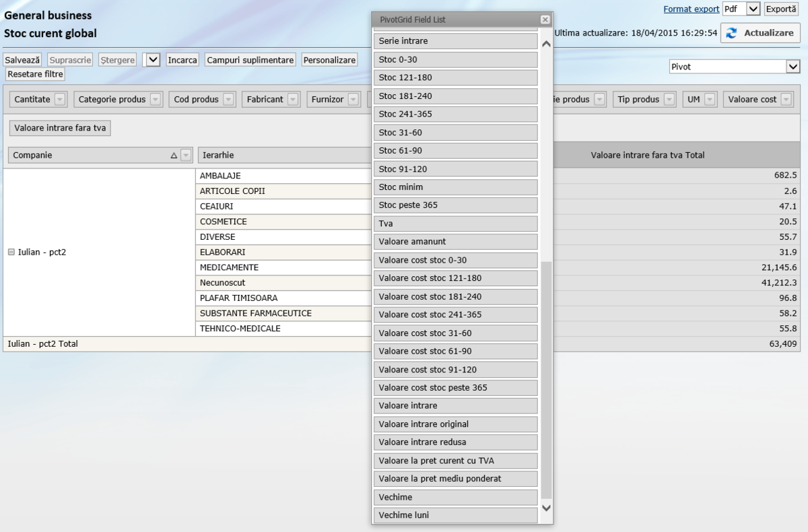Open the Tip produs filter icon
808x532 pixels.
tap(669, 100)
